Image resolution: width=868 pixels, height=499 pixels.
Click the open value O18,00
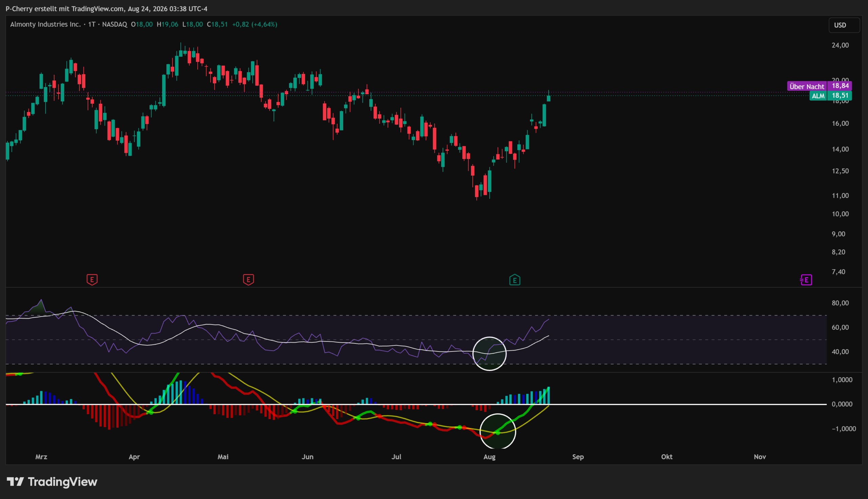click(x=141, y=24)
